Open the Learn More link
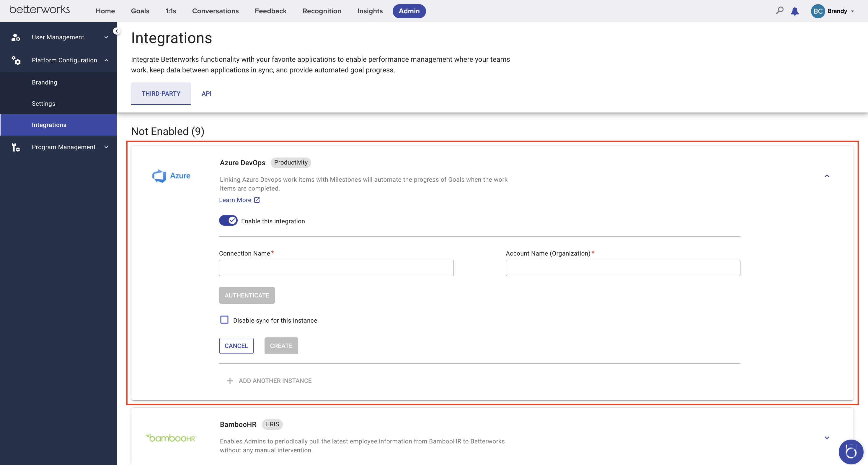This screenshot has width=868, height=465. click(x=235, y=200)
